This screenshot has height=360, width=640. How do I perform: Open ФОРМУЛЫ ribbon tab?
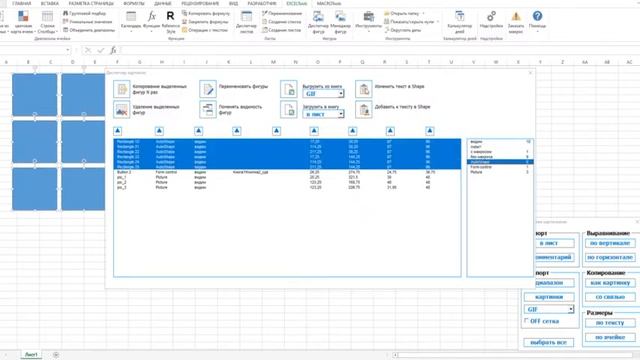134,3
